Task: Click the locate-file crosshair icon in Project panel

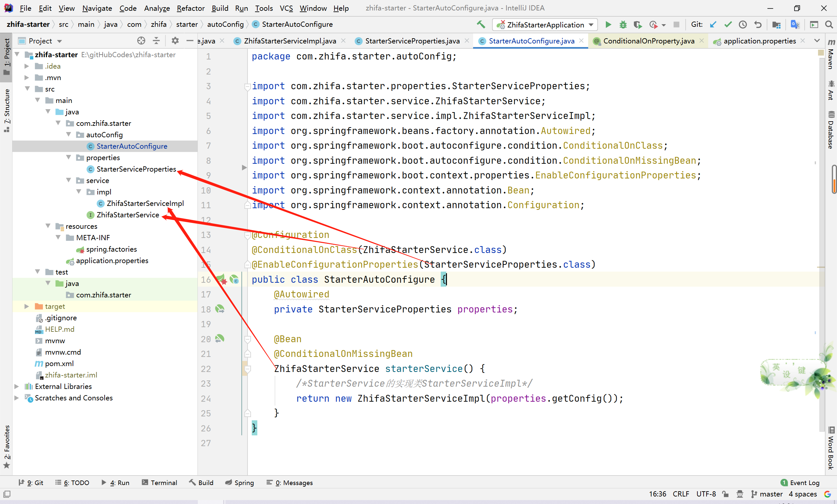Action: [141, 41]
